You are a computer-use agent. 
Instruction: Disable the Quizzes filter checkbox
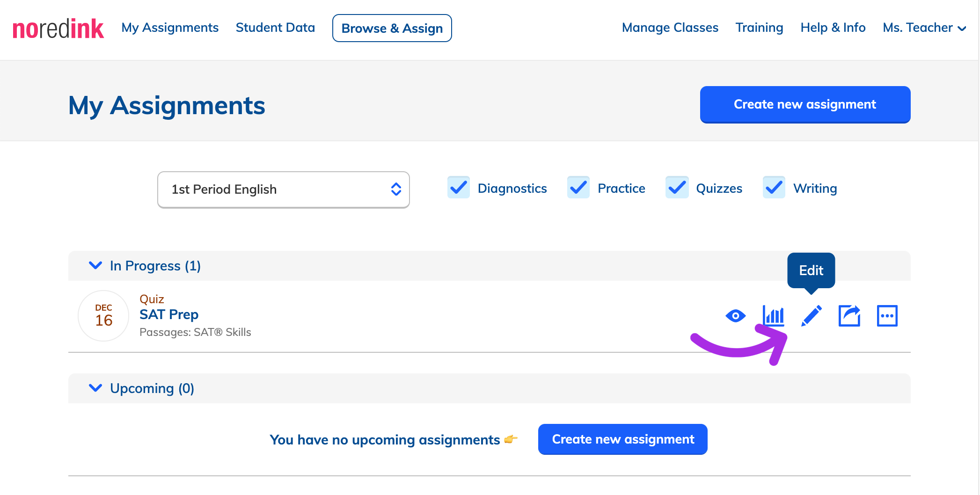pos(677,188)
